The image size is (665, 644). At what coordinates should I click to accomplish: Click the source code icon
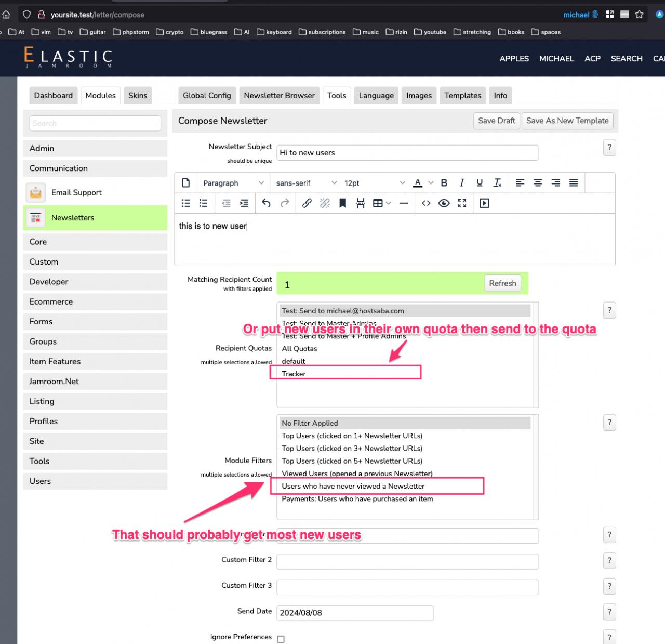pyautogui.click(x=426, y=203)
